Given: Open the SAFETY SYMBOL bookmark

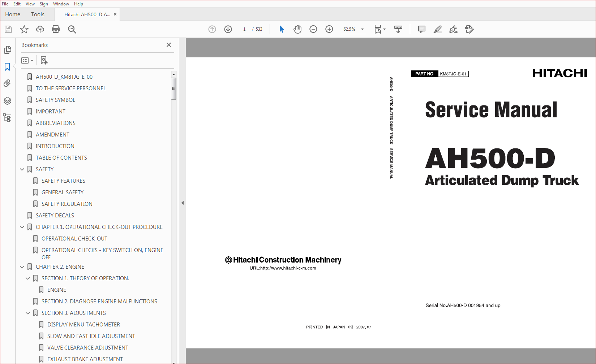Looking at the screenshot, I should pos(55,100).
